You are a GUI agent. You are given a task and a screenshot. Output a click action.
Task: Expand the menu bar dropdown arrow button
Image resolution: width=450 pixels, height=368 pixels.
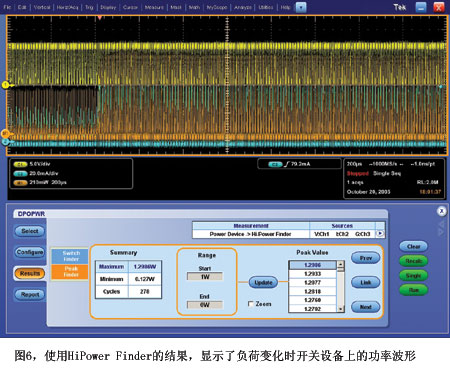[301, 7]
